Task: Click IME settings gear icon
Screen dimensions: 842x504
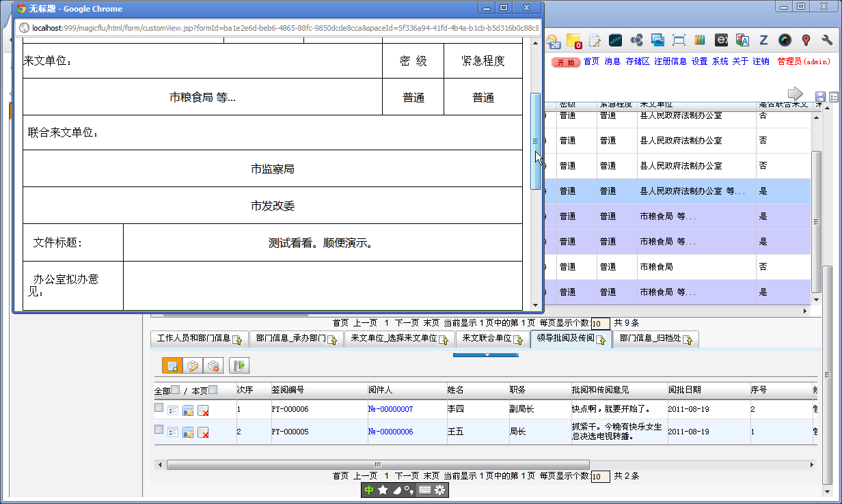Action: (439, 490)
